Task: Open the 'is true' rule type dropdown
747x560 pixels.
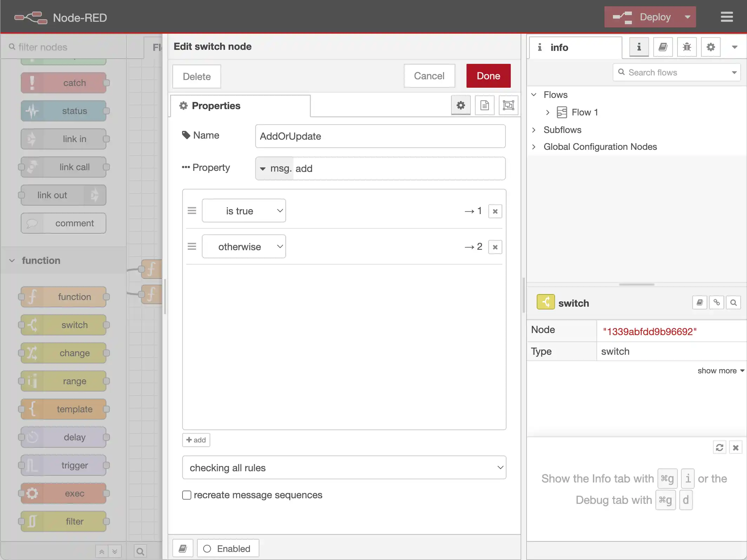Action: point(244,211)
